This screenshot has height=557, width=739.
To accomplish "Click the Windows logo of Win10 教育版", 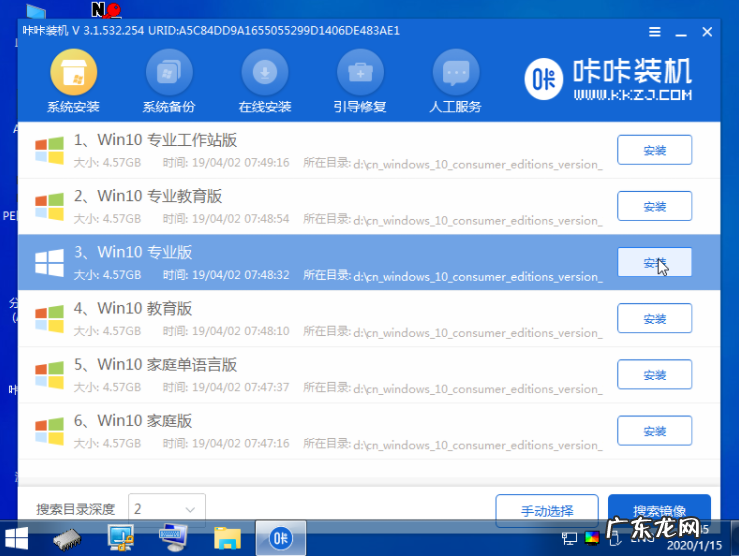I will [x=49, y=319].
